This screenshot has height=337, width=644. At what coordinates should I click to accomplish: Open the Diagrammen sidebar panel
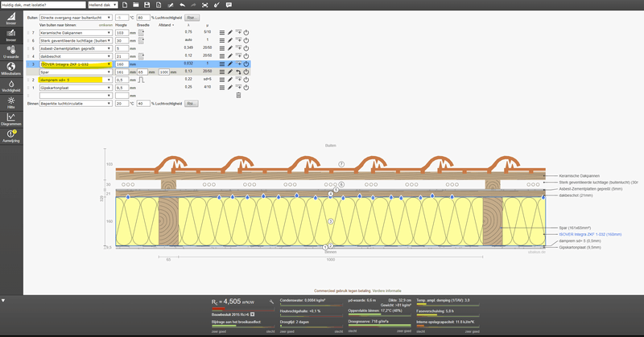[11, 121]
